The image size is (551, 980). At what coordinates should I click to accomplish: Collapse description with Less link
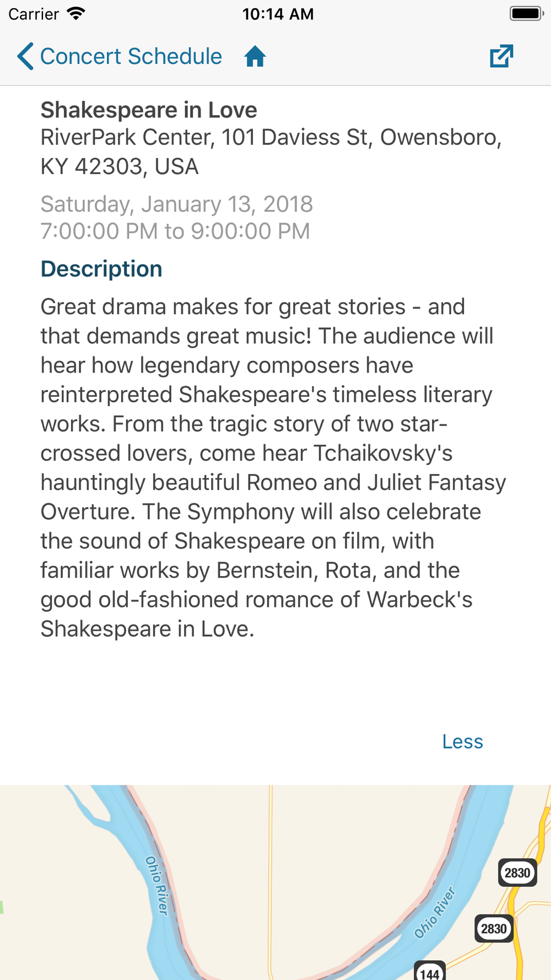click(x=462, y=741)
